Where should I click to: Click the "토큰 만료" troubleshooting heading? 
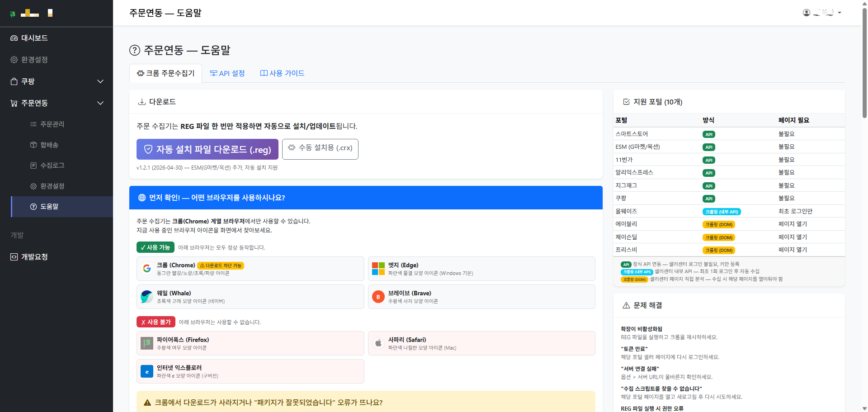[634, 349]
